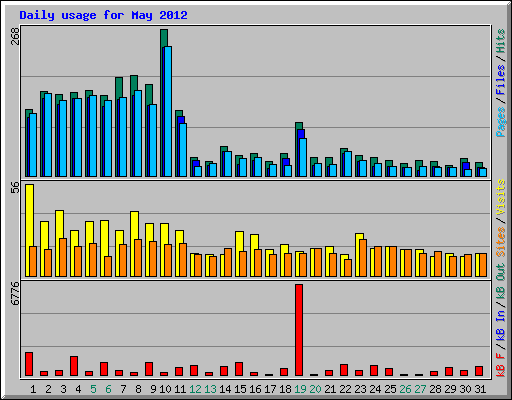Screen dimensions: 512x400
Task: Click day 11 on the x-axis
Action: coord(180,389)
